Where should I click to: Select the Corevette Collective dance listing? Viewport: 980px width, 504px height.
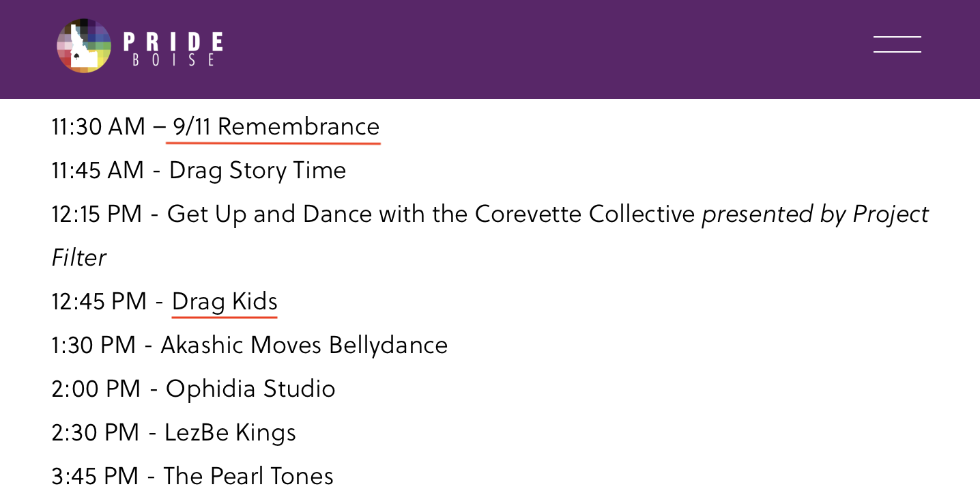pyautogui.click(x=431, y=214)
